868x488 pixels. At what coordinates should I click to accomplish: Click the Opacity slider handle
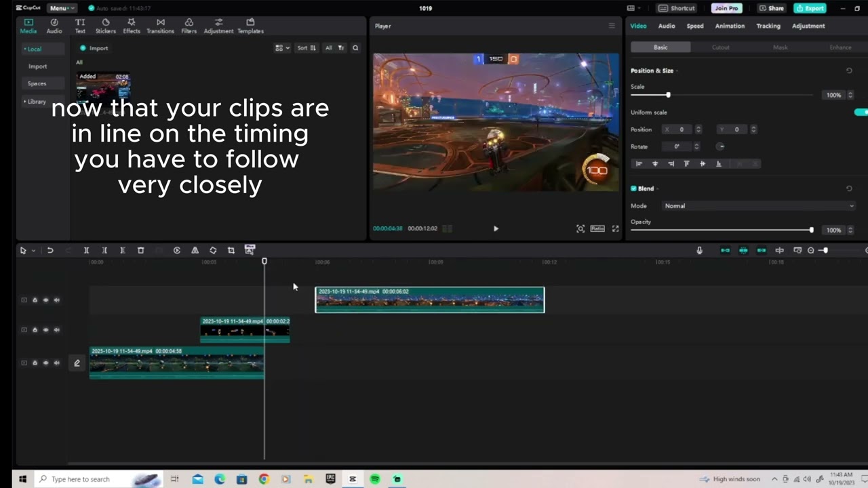(811, 230)
